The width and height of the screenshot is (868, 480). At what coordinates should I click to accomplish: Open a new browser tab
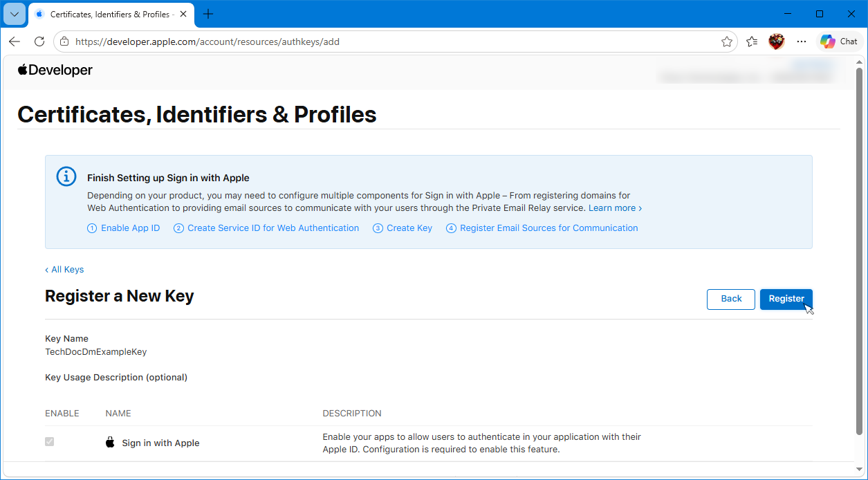click(x=208, y=15)
